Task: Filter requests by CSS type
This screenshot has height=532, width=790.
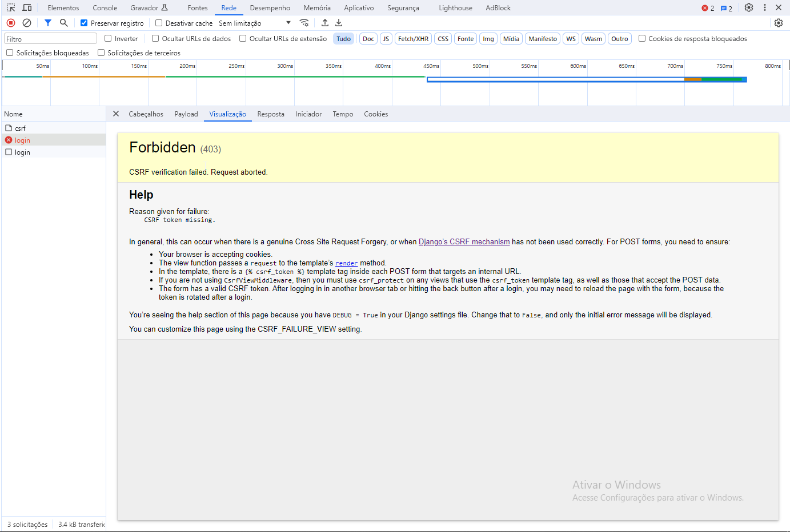Action: pyautogui.click(x=443, y=39)
